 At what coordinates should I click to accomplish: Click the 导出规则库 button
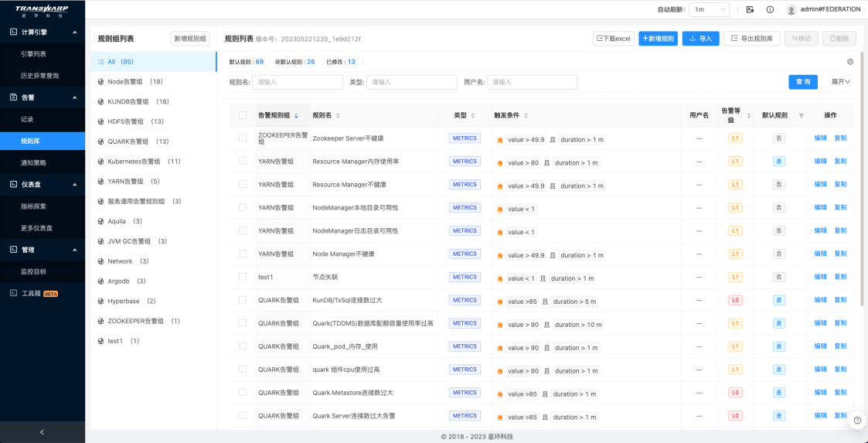[752, 38]
